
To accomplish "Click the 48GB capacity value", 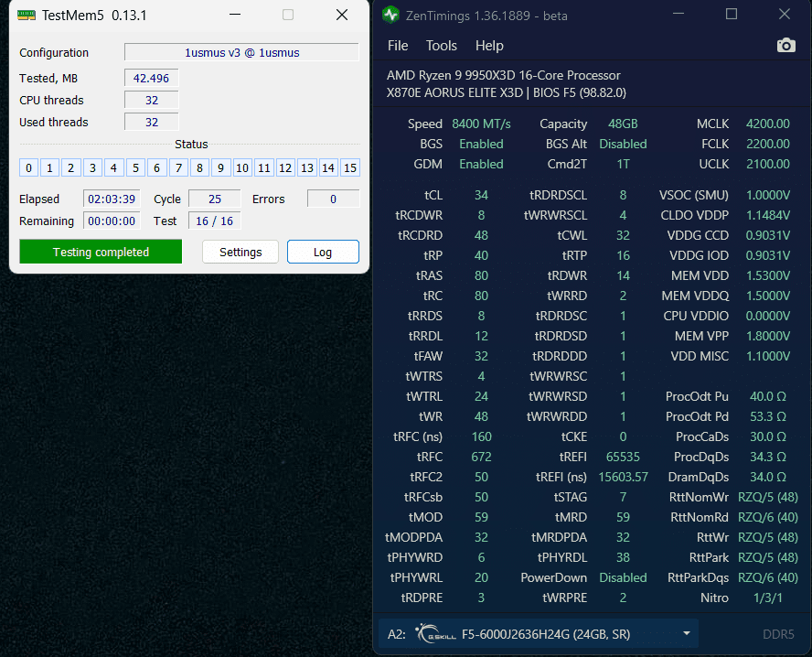I will (x=623, y=124).
